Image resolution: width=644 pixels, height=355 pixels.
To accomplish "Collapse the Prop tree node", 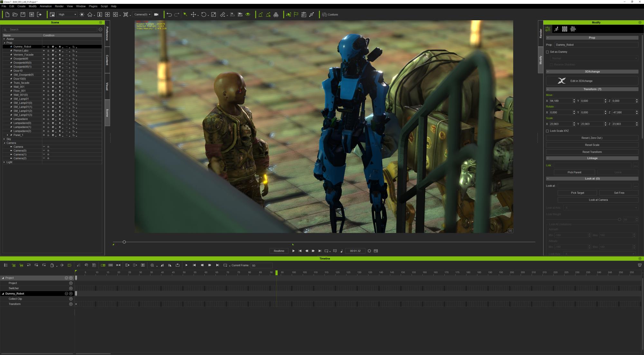I will (4, 43).
